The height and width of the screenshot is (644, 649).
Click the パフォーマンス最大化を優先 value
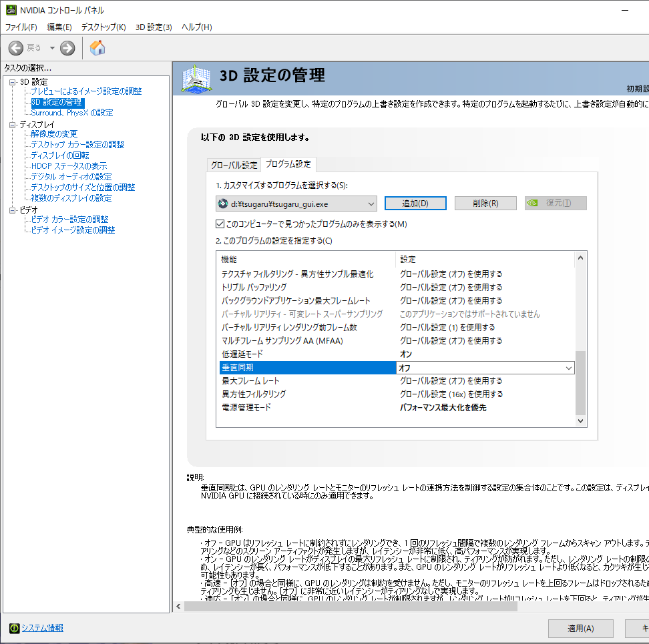443,408
